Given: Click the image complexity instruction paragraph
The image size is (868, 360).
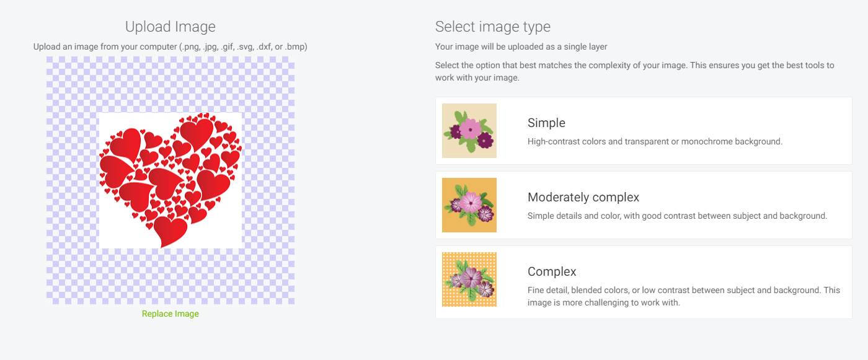Looking at the screenshot, I should pos(634,71).
